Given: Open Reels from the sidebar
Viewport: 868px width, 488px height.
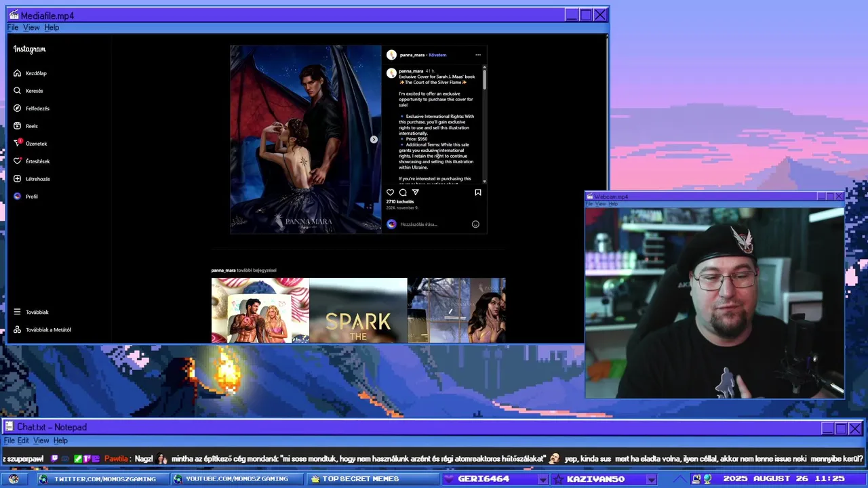Looking at the screenshot, I should [26, 126].
